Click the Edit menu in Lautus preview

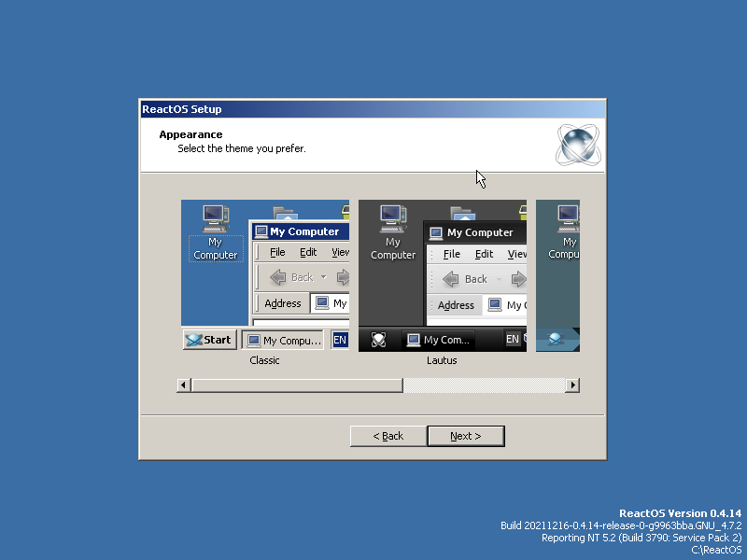[482, 254]
